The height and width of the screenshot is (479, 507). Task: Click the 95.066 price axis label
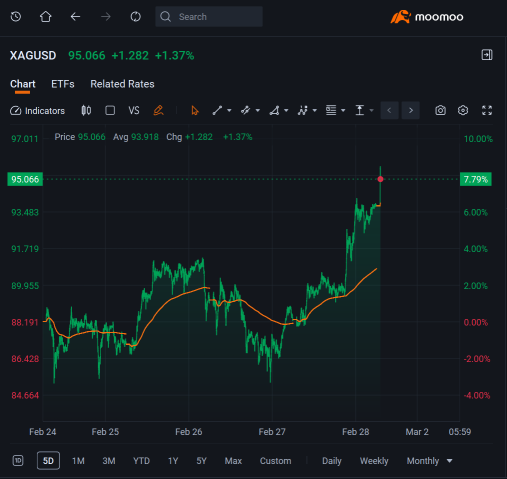click(x=25, y=179)
